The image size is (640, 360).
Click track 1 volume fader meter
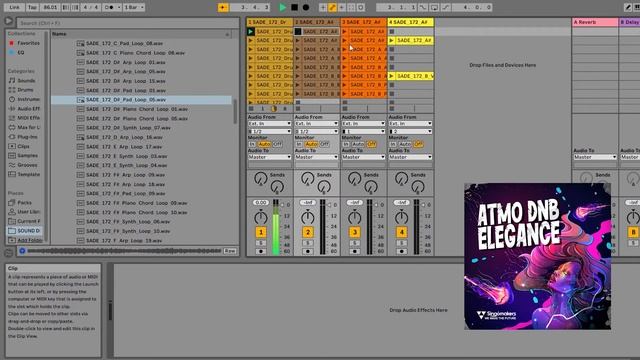tap(276, 227)
